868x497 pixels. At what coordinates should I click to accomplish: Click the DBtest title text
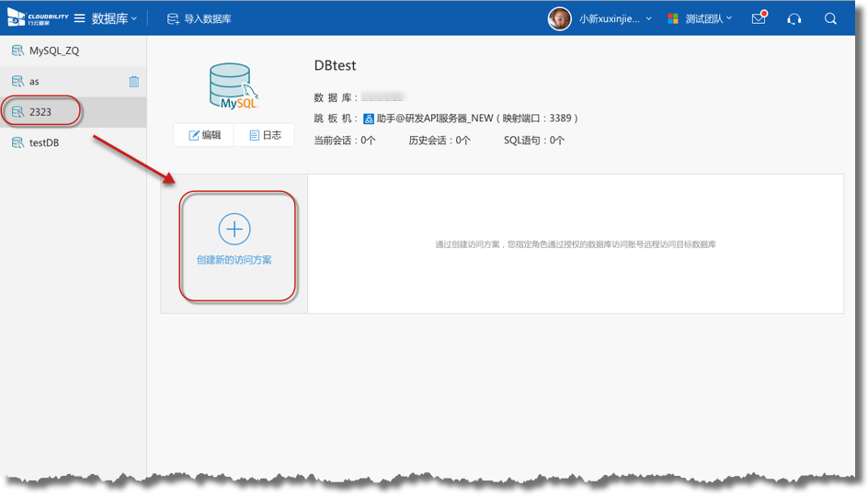[335, 65]
